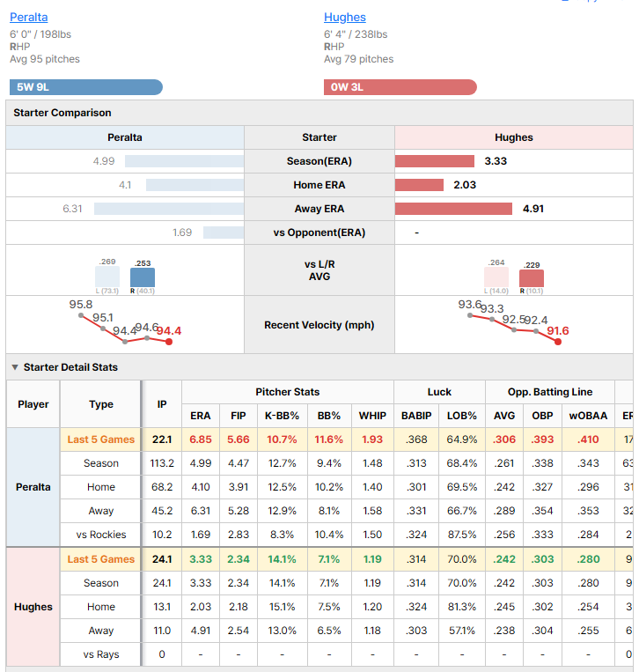Click Peralta Last 5 Games WHIP 1.93

[372, 439]
